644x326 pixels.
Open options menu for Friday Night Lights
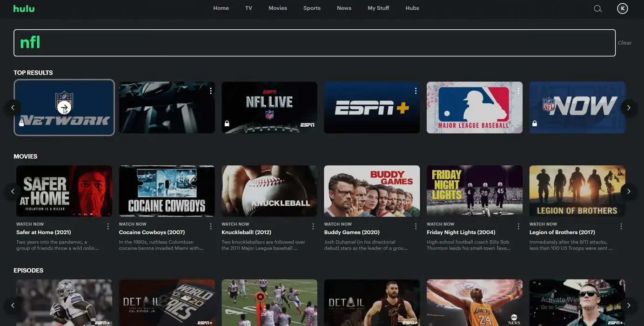(x=518, y=226)
